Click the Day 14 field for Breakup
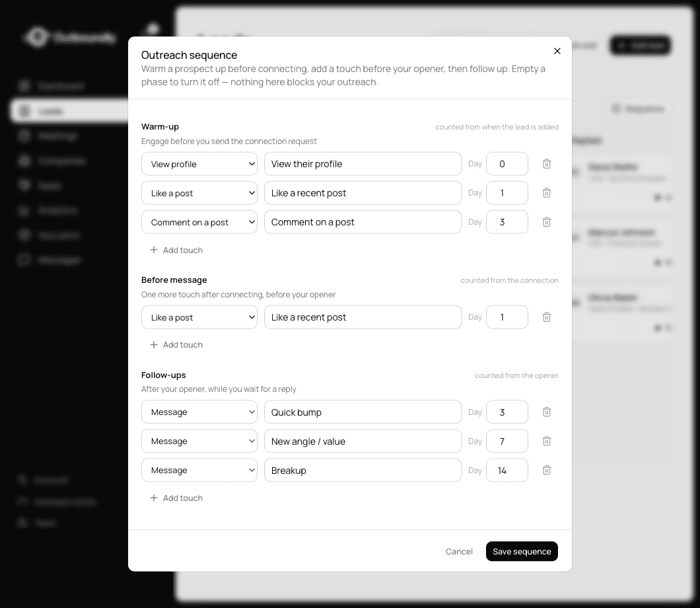700x608 pixels. click(x=507, y=471)
